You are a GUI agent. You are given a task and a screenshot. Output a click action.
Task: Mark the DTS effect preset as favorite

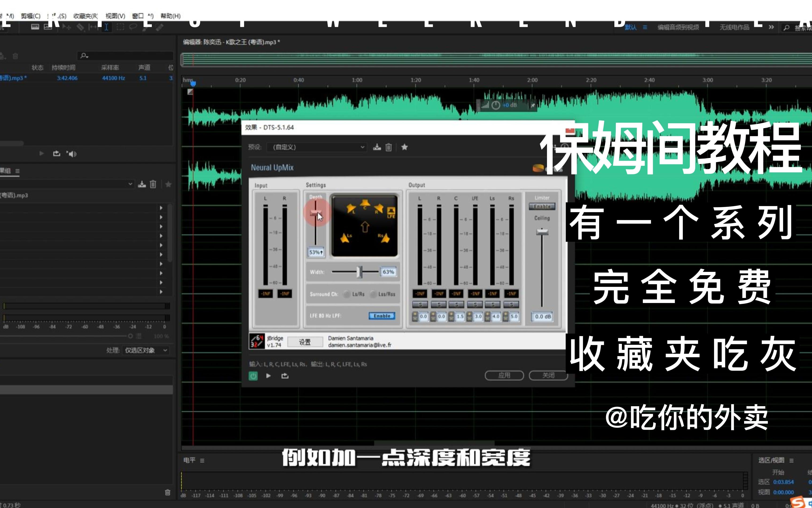click(x=404, y=147)
